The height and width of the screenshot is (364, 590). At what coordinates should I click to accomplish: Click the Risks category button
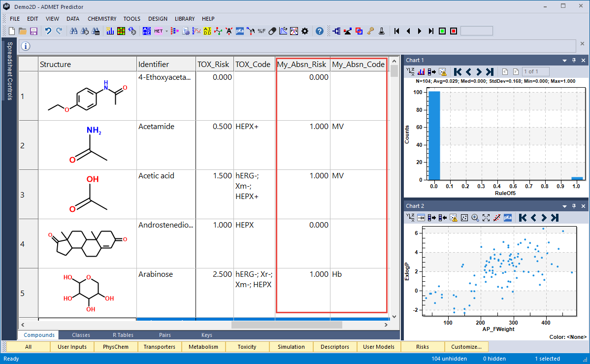(423, 347)
